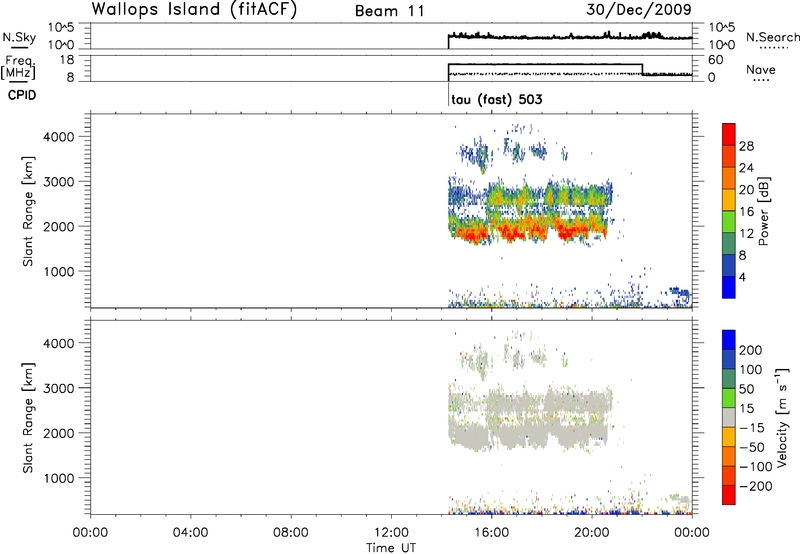
Task: Click the "50" tick on Velocity color bar
Action: tap(747, 389)
